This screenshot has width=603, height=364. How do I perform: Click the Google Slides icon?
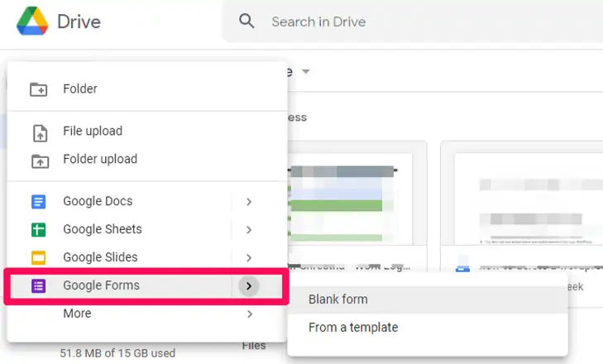point(39,258)
